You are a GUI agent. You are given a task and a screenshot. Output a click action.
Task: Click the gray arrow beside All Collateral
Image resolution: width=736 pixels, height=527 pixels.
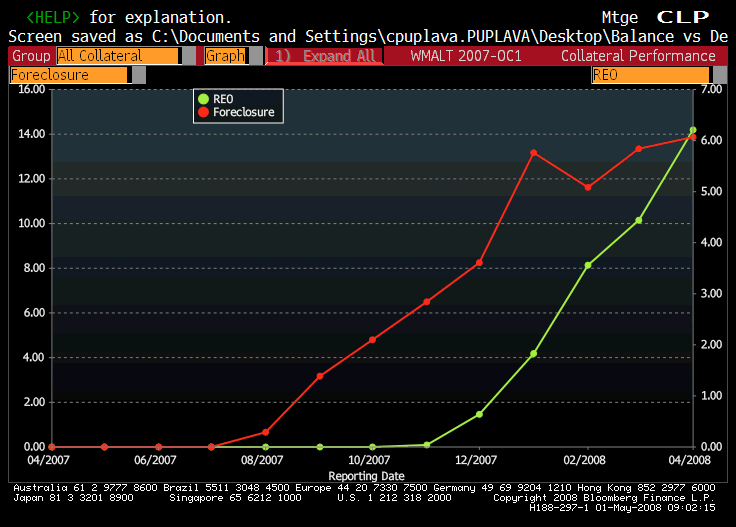(x=189, y=56)
